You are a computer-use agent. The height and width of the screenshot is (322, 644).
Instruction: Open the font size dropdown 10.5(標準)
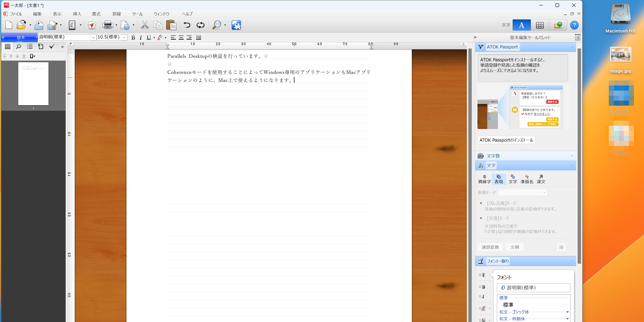[x=124, y=37]
